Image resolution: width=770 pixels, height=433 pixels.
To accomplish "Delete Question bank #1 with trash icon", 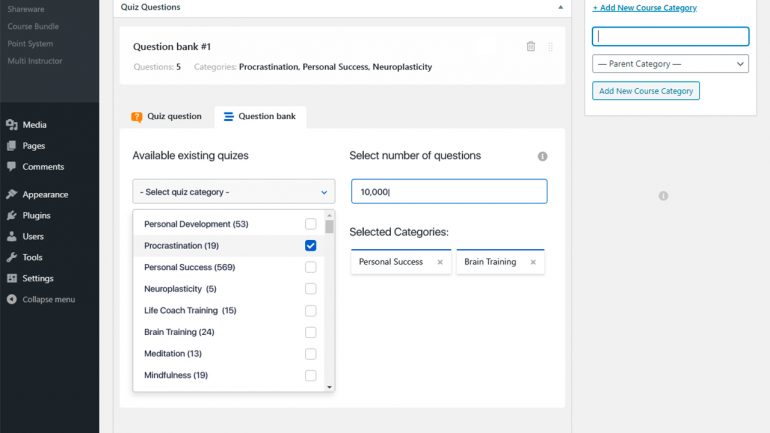I will pyautogui.click(x=531, y=46).
